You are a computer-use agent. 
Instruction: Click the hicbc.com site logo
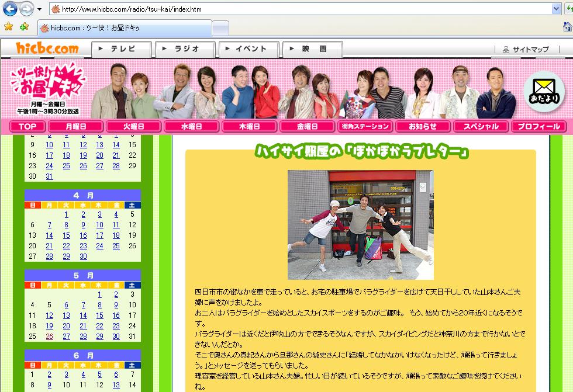click(x=47, y=48)
